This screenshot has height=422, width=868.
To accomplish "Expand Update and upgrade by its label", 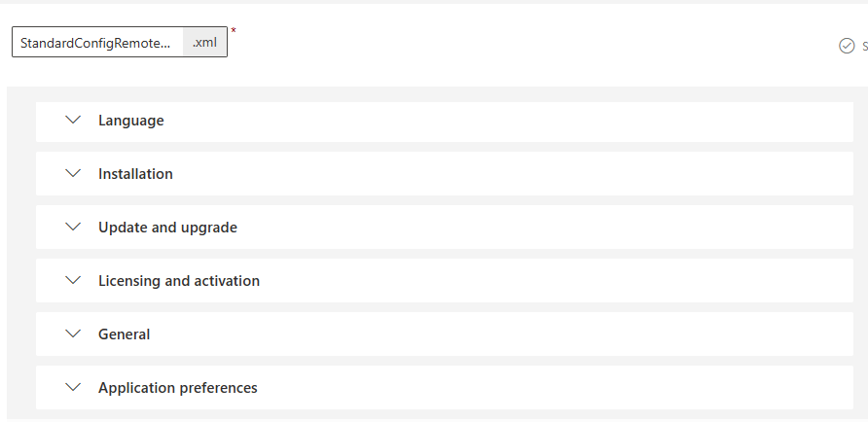I will point(167,228).
